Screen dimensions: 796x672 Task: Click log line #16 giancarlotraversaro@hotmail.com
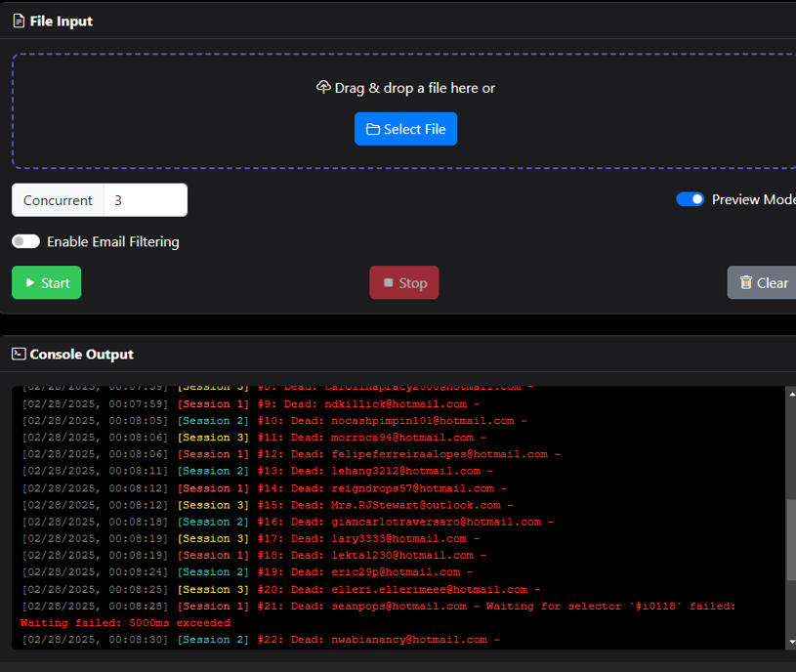pos(288,522)
